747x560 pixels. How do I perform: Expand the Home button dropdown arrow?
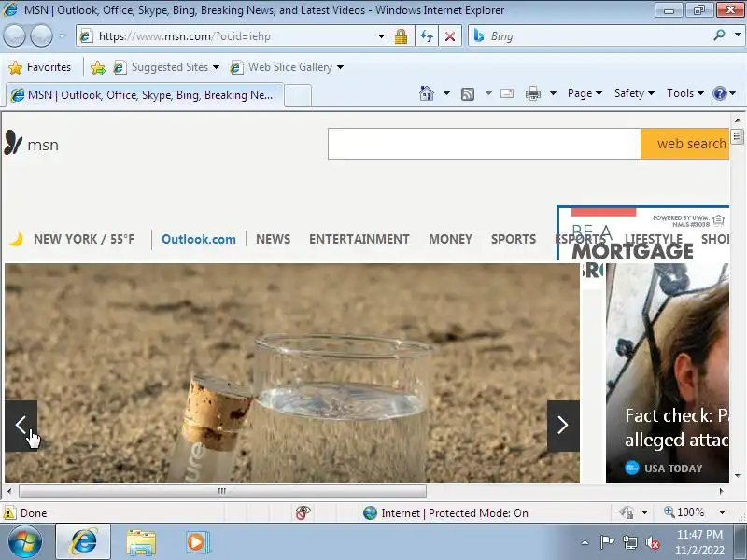[x=446, y=93]
